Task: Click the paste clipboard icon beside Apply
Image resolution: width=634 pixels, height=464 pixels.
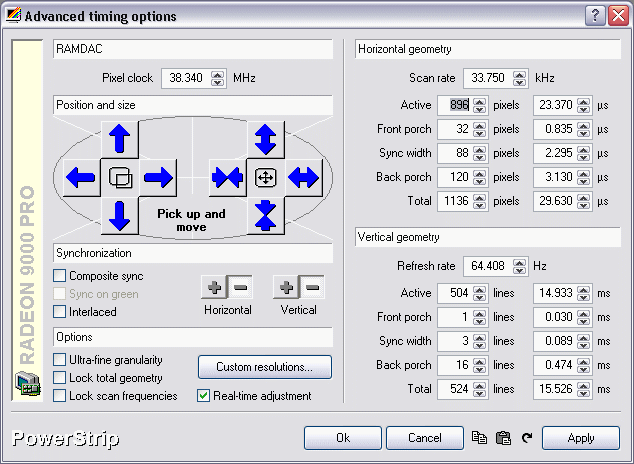Action: click(x=503, y=438)
